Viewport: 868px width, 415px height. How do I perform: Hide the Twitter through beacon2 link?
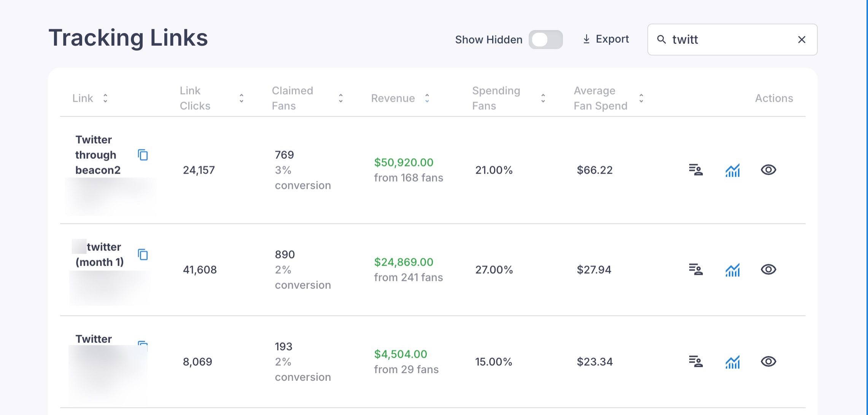768,170
